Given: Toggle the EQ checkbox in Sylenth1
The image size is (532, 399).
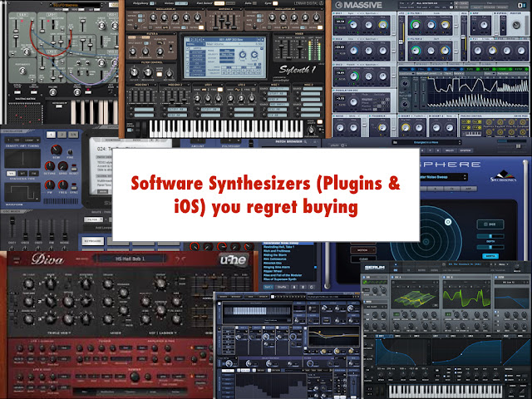Looking at the screenshot, I should 188,63.
